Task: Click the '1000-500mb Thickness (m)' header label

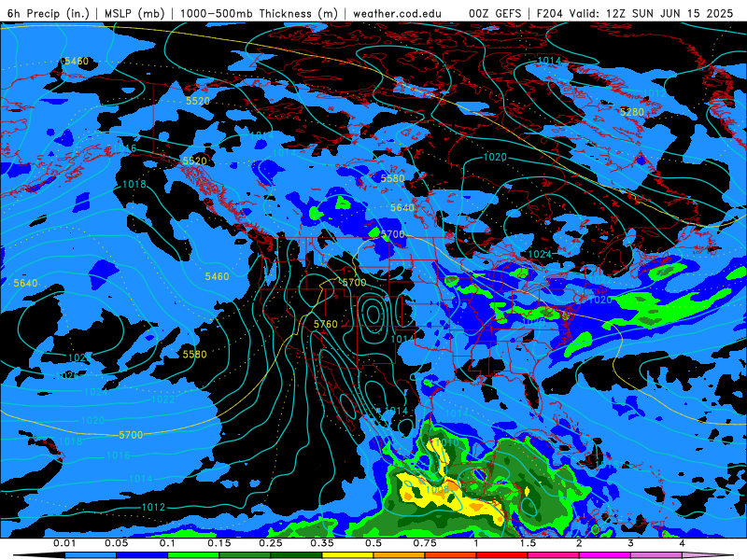Action: 259,13
